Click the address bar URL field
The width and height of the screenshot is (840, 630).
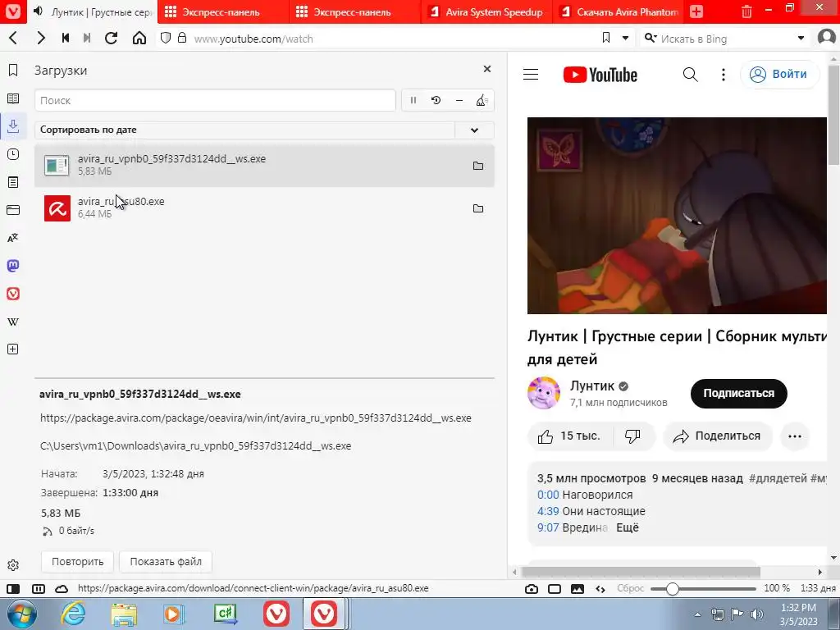tap(394, 39)
